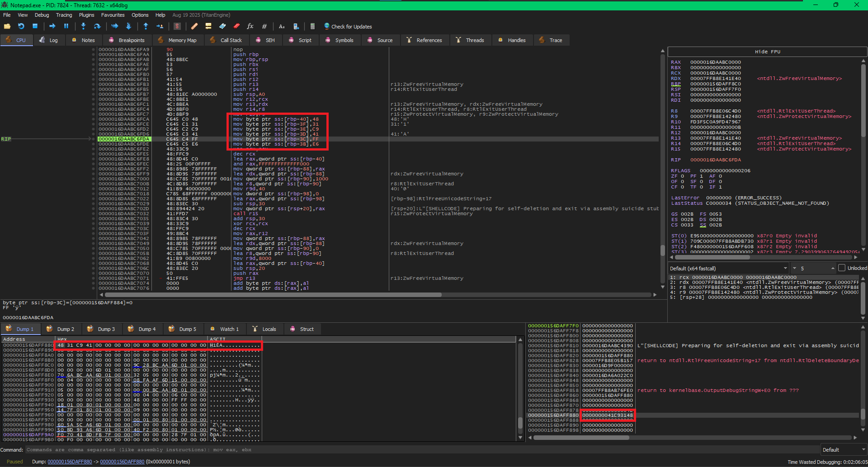Toggle the Unlocked checkbox

tap(842, 268)
